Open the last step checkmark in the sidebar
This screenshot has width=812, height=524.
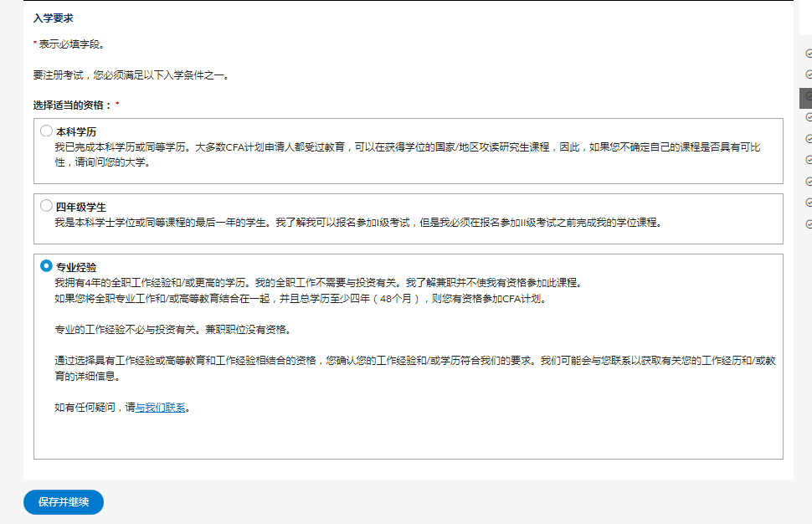[809, 224]
